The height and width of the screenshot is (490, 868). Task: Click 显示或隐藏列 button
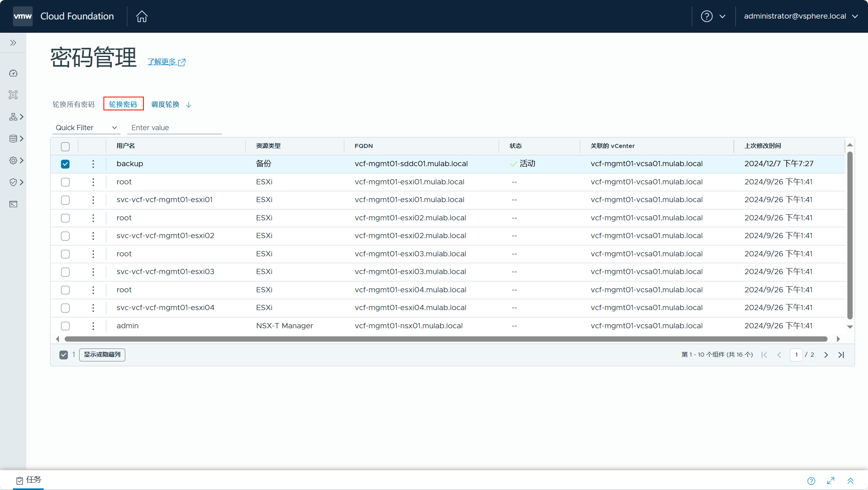[x=102, y=355]
